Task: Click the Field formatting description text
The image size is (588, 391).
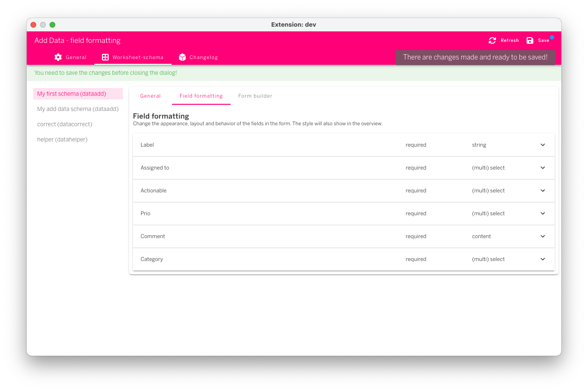Action: coord(258,123)
